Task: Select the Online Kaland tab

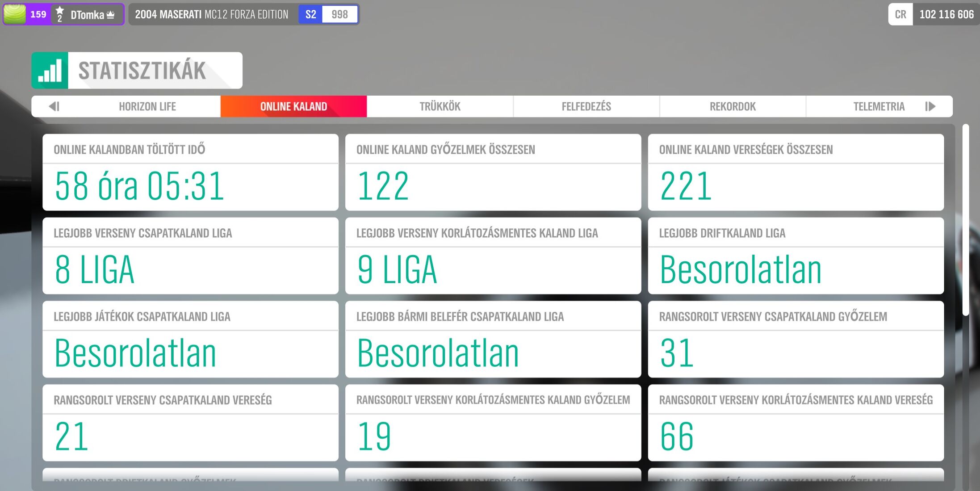Action: point(293,106)
